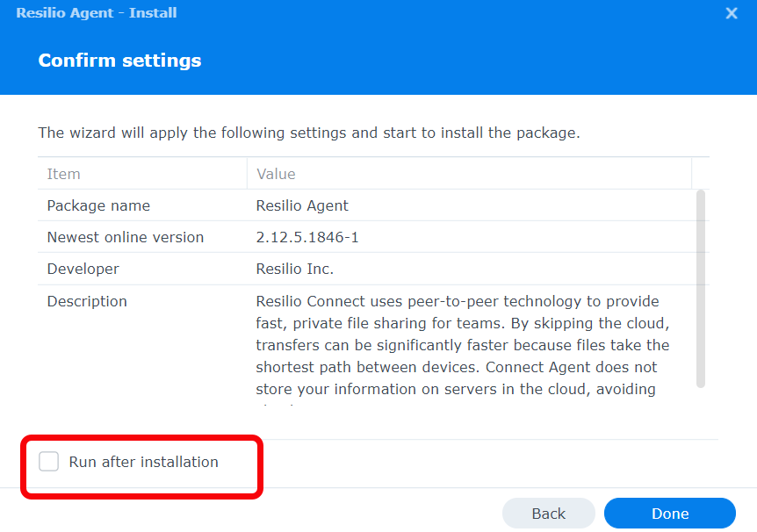Go Back to the previous wizard step
This screenshot has height=532, width=757.
click(x=549, y=514)
